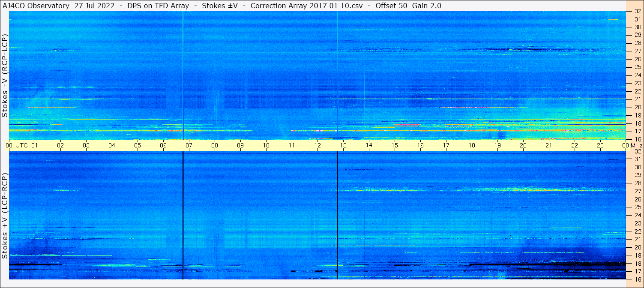Click the 29 MHz label of lower Stokes +V panel

click(637, 175)
